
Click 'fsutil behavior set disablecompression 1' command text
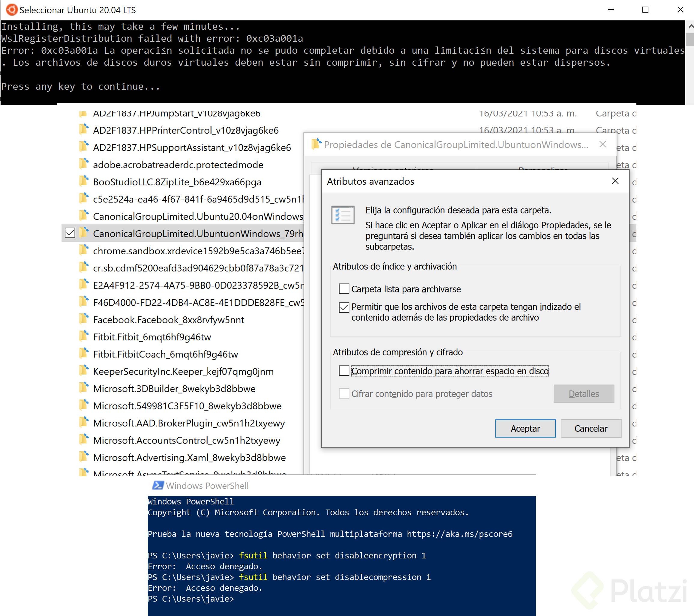tap(335, 577)
